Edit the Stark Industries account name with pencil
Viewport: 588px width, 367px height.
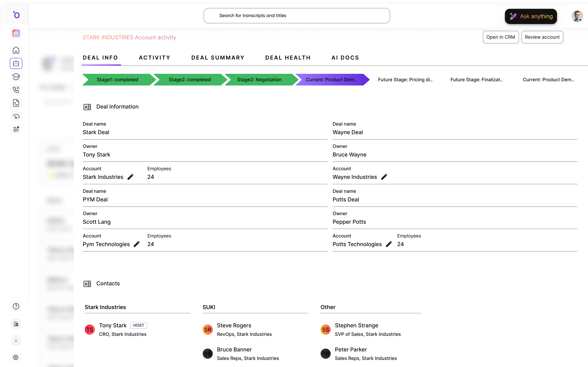(130, 177)
